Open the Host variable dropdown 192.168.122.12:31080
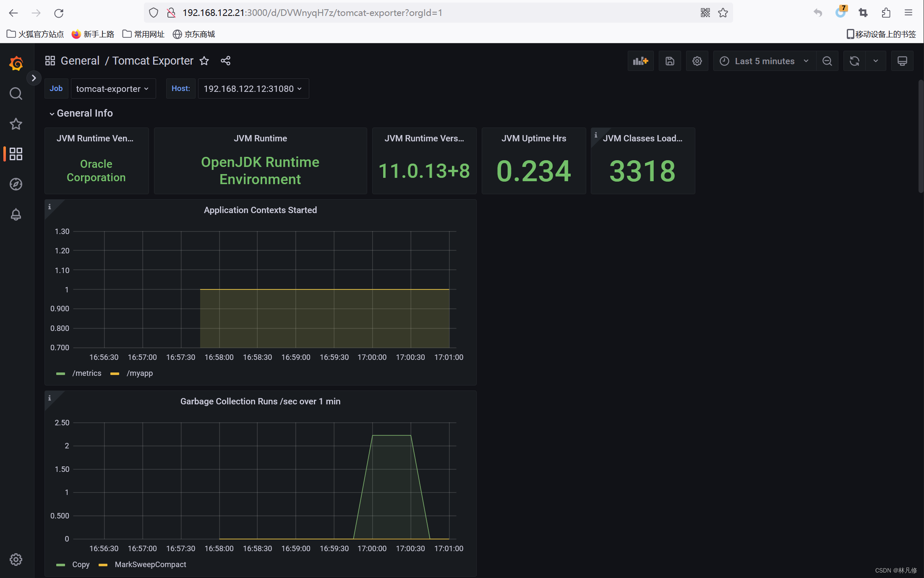 [x=253, y=89]
